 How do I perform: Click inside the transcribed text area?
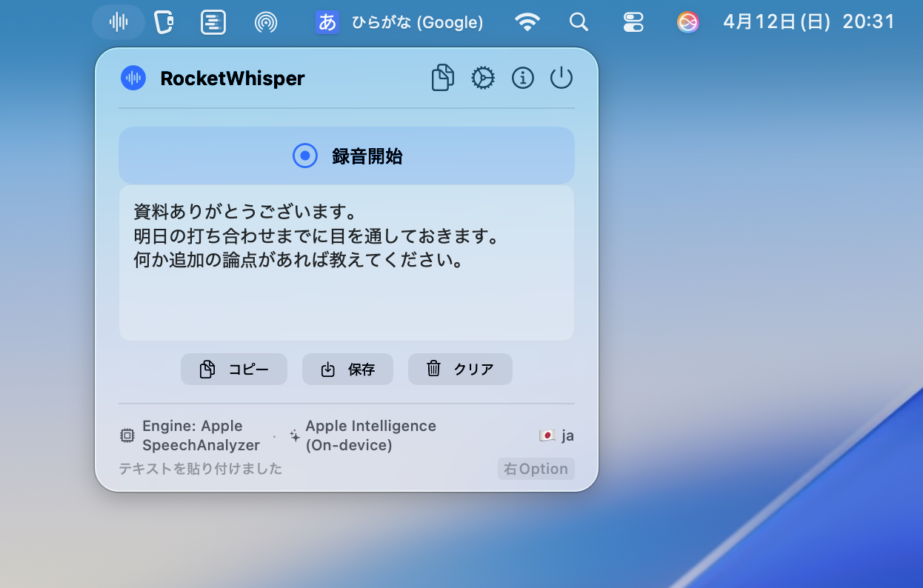(347, 263)
